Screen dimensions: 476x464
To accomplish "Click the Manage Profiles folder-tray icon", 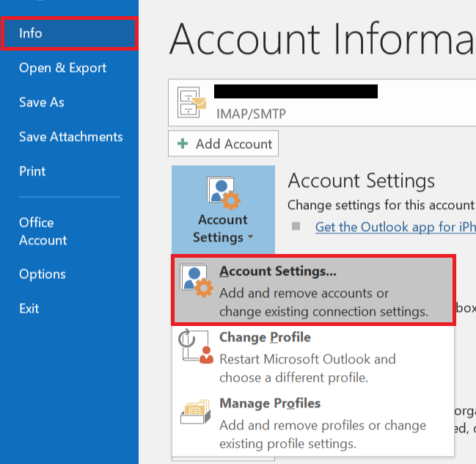I will (196, 412).
